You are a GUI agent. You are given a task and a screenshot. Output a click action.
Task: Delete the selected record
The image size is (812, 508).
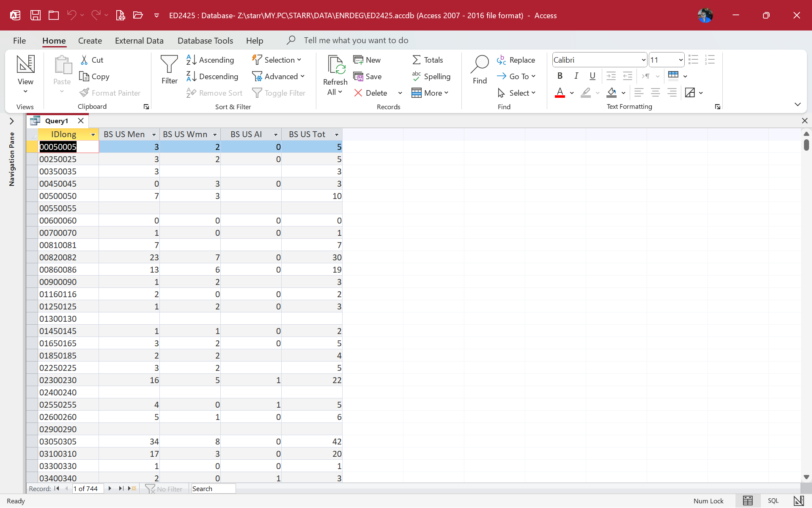370,93
